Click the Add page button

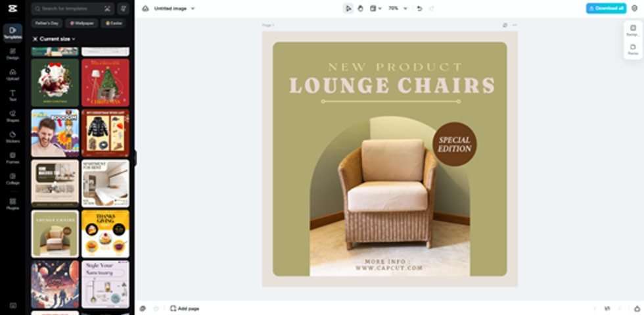pyautogui.click(x=185, y=308)
